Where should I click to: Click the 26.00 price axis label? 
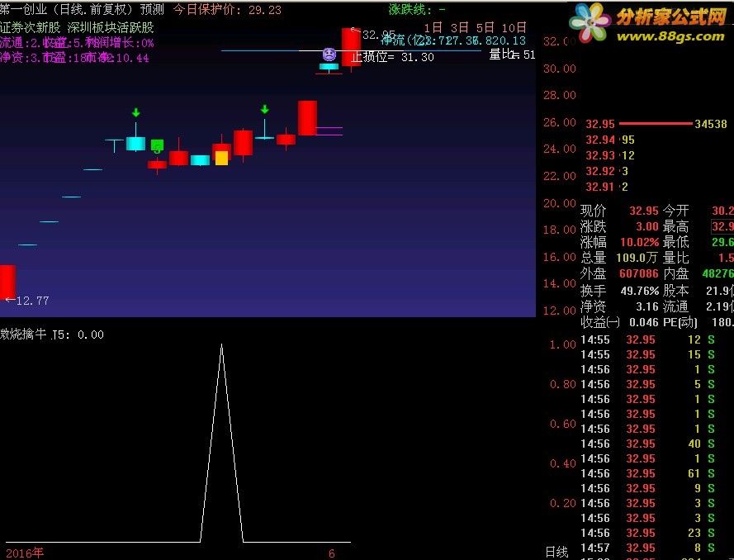tap(560, 123)
